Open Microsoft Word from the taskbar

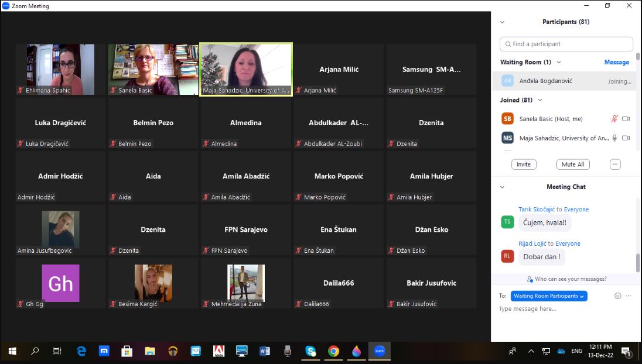pos(264,351)
